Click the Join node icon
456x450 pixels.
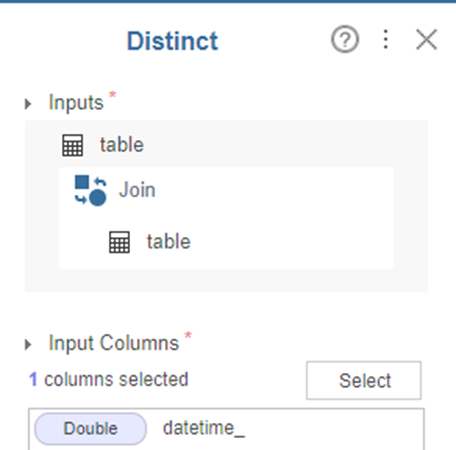tap(90, 190)
